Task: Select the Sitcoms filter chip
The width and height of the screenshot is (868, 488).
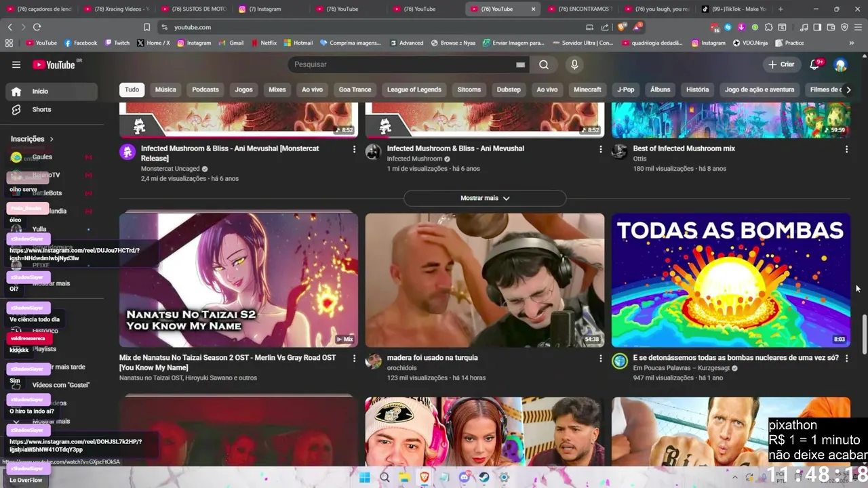Action: click(469, 89)
